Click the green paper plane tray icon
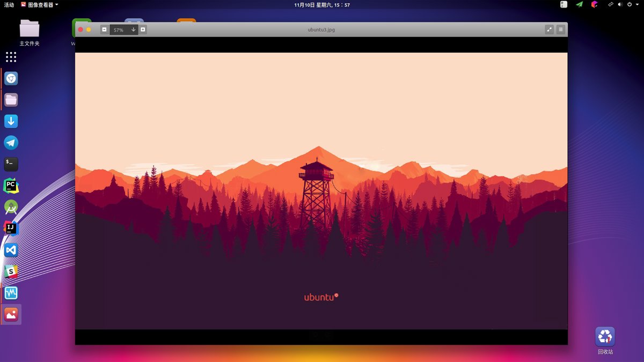The width and height of the screenshot is (644, 362). pyautogui.click(x=579, y=4)
